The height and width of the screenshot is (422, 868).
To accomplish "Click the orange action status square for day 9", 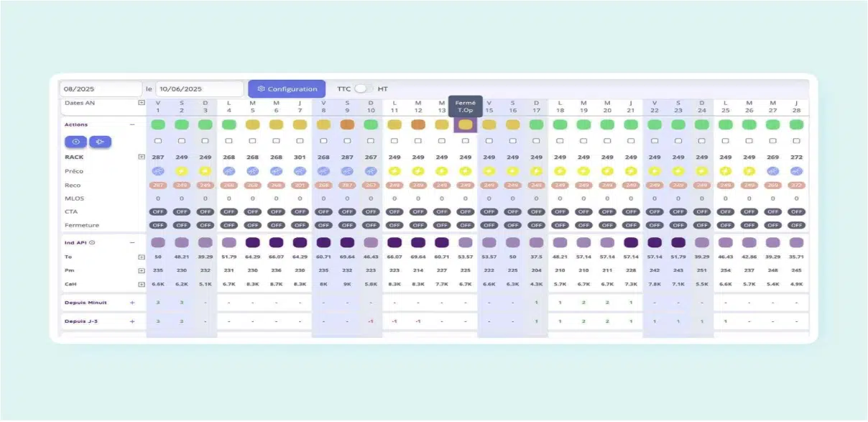I will [x=347, y=124].
